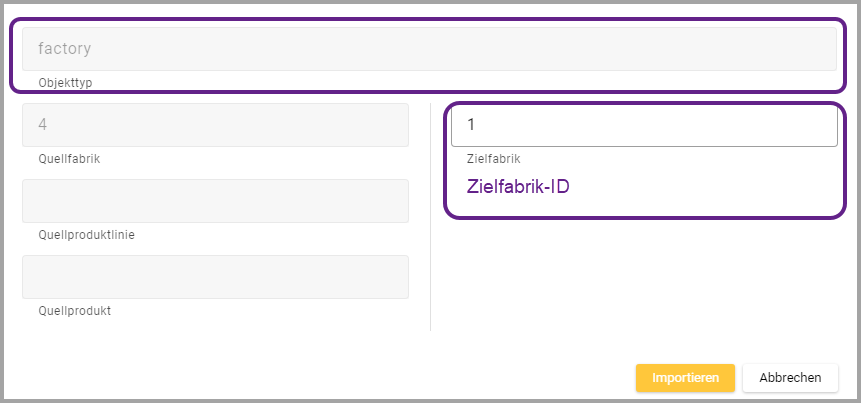
Task: Click the purple "Zielfabrik-ID" annotation text
Action: [519, 186]
